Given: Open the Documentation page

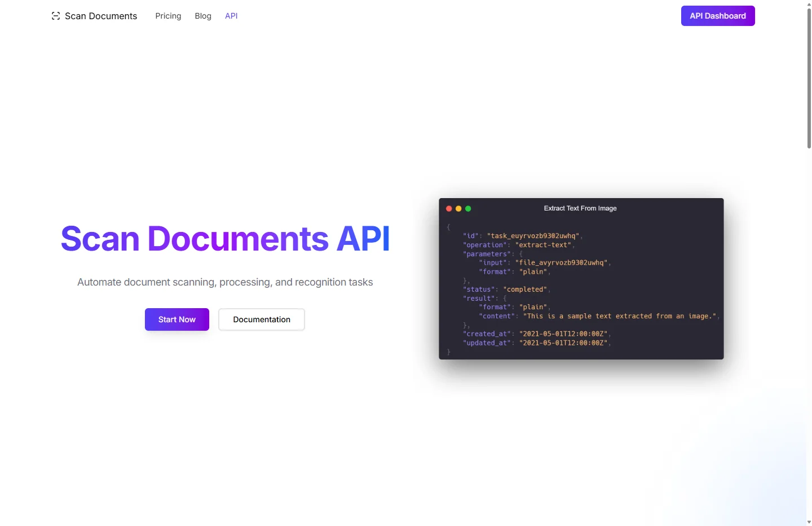Looking at the screenshot, I should pyautogui.click(x=261, y=319).
